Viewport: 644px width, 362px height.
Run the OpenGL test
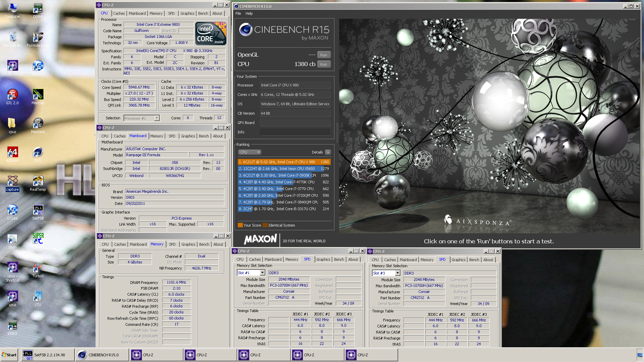[324, 55]
